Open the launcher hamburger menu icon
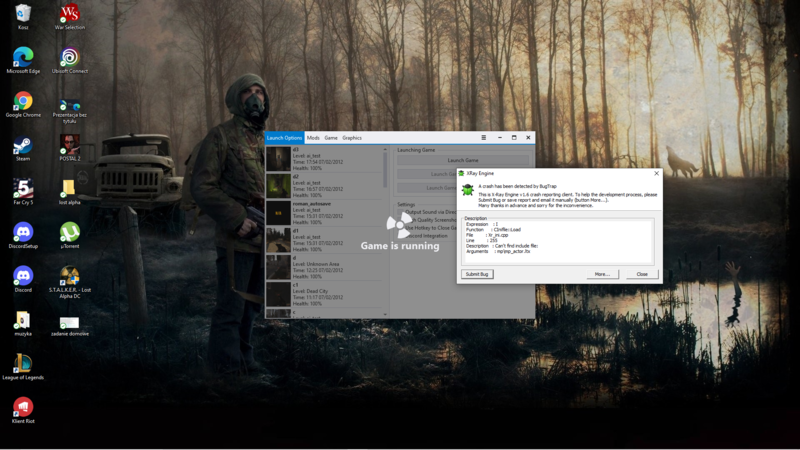The width and height of the screenshot is (800, 450). pyautogui.click(x=484, y=137)
